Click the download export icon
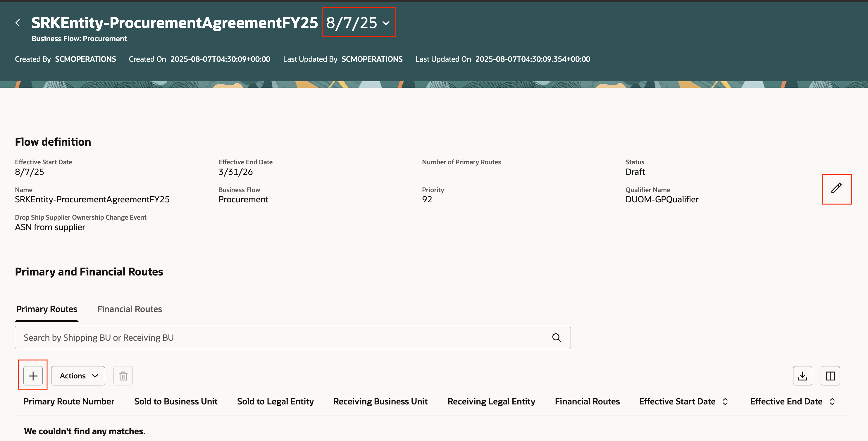The image size is (868, 441). click(x=802, y=375)
